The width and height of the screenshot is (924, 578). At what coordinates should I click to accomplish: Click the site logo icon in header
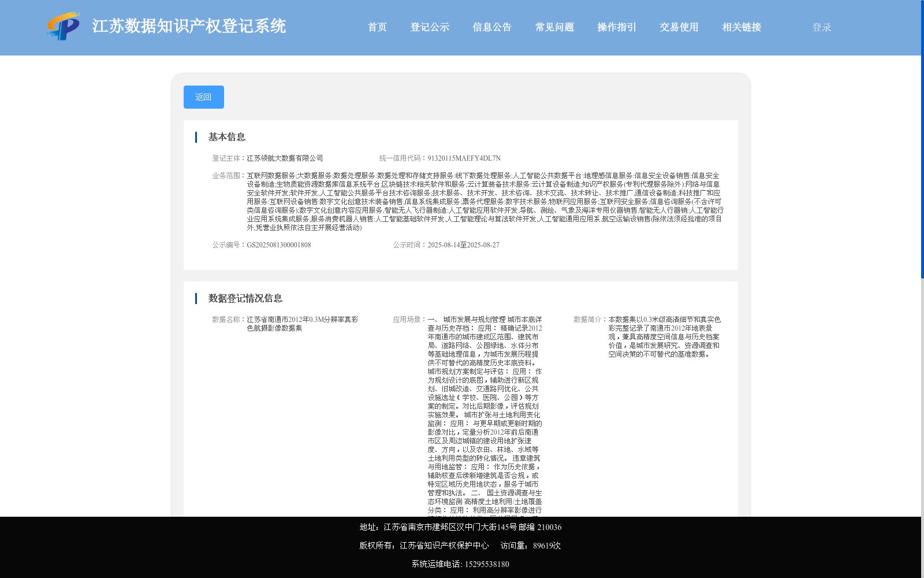[64, 27]
